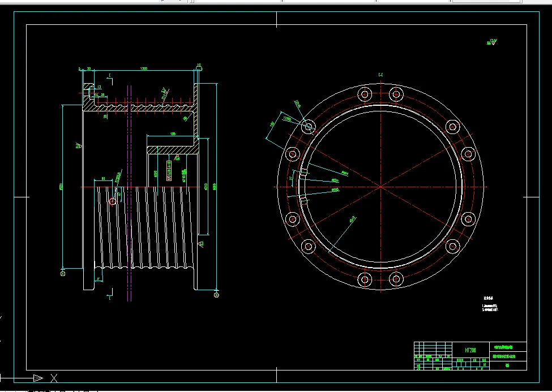This screenshot has width=552, height=392.
Task: Select the 1300 length dimension text
Action: tap(144, 68)
